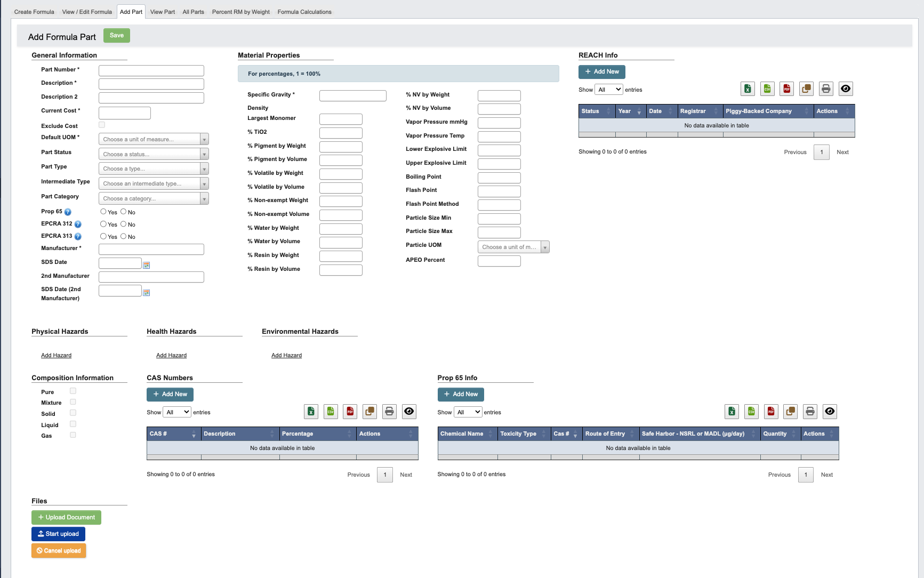Viewport: 924px width, 578px height.
Task: Open the Part Category dropdown
Action: coord(154,198)
